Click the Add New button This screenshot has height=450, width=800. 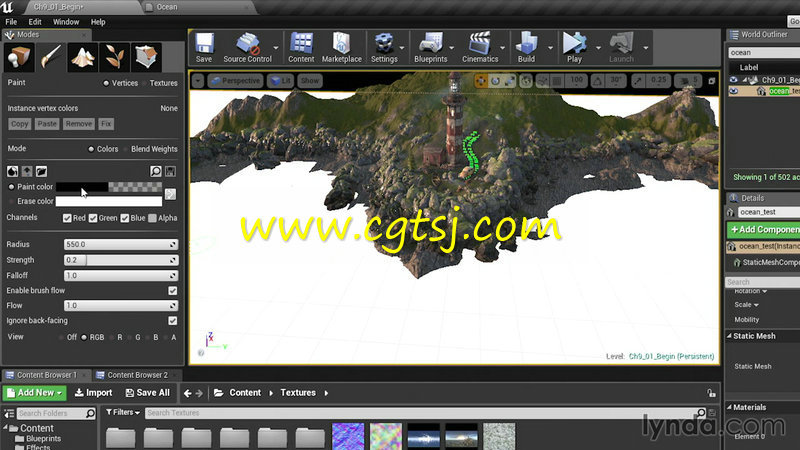click(x=35, y=393)
